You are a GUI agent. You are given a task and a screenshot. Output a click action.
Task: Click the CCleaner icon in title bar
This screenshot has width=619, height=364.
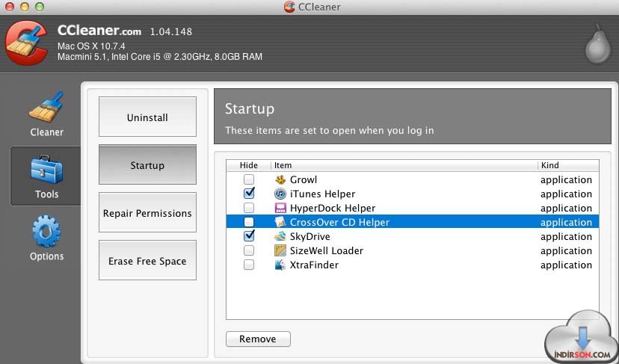pyautogui.click(x=289, y=7)
